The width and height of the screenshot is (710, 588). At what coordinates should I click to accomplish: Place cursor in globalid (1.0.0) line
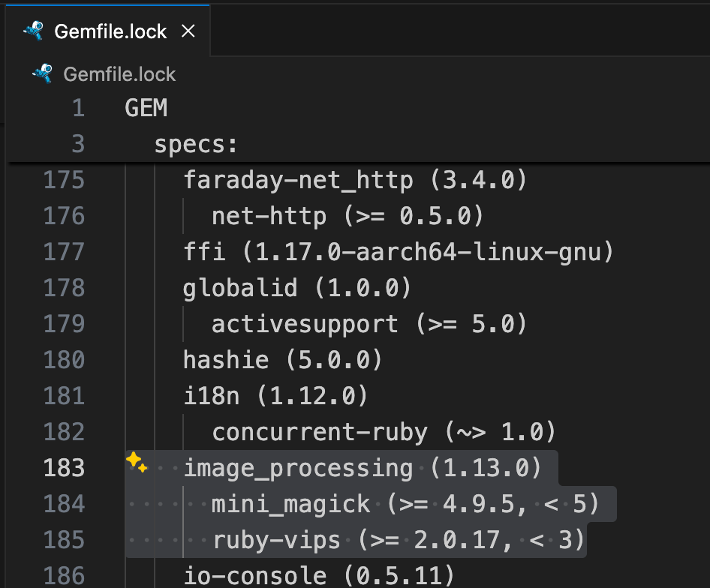click(x=297, y=288)
